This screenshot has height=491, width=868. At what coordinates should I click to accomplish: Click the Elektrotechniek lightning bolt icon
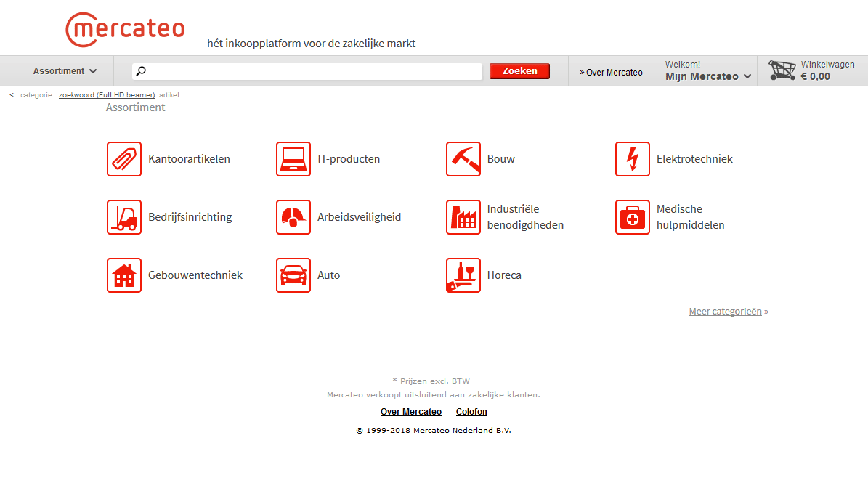633,159
